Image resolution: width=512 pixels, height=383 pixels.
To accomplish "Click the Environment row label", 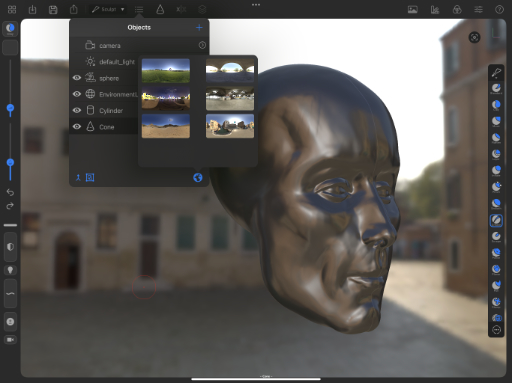I will click(x=118, y=94).
